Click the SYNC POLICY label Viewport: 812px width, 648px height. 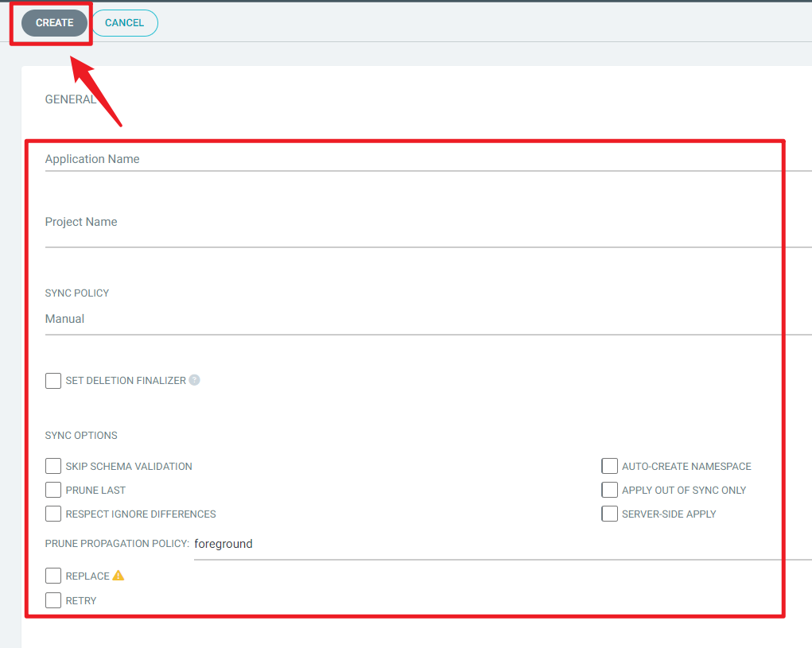[77, 293]
